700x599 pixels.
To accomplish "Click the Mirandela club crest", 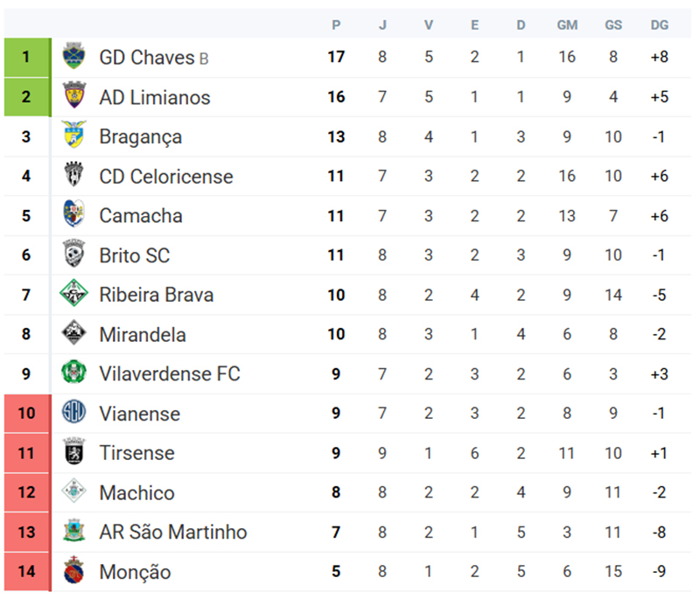I will 74,334.
